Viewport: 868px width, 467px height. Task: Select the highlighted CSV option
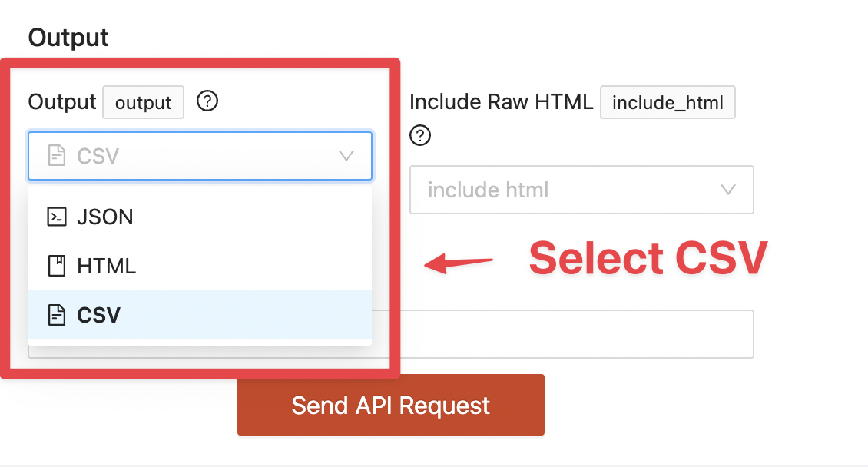(x=200, y=315)
